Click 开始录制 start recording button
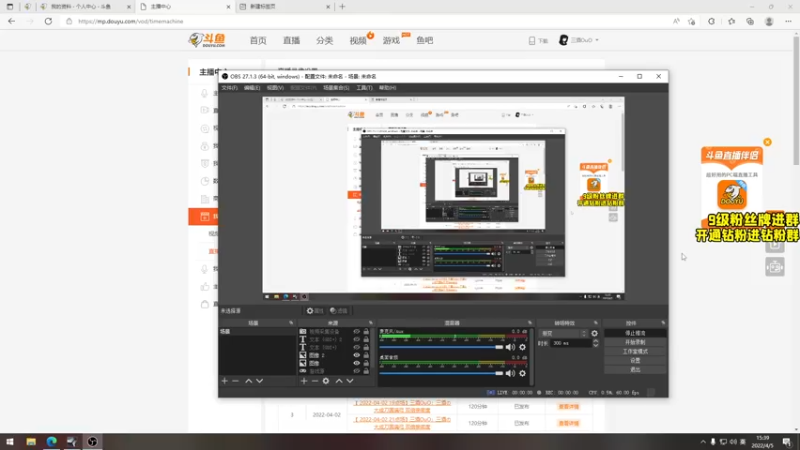800x450 pixels. [x=635, y=342]
